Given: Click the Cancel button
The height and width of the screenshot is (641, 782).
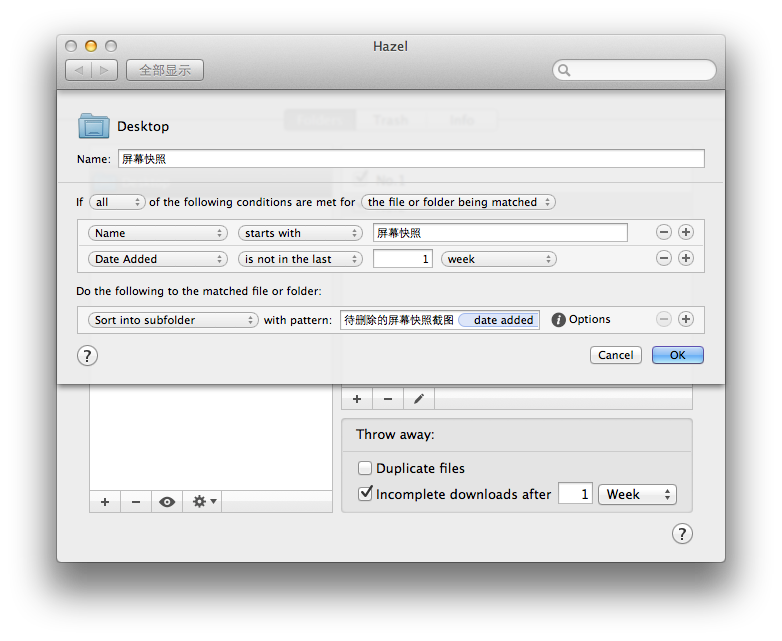Looking at the screenshot, I should click(615, 355).
